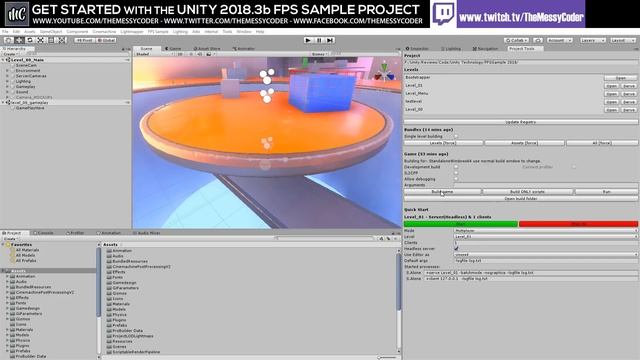This screenshot has height=360, width=640.
Task: Select the combined Transform tool
Action: 62,40
